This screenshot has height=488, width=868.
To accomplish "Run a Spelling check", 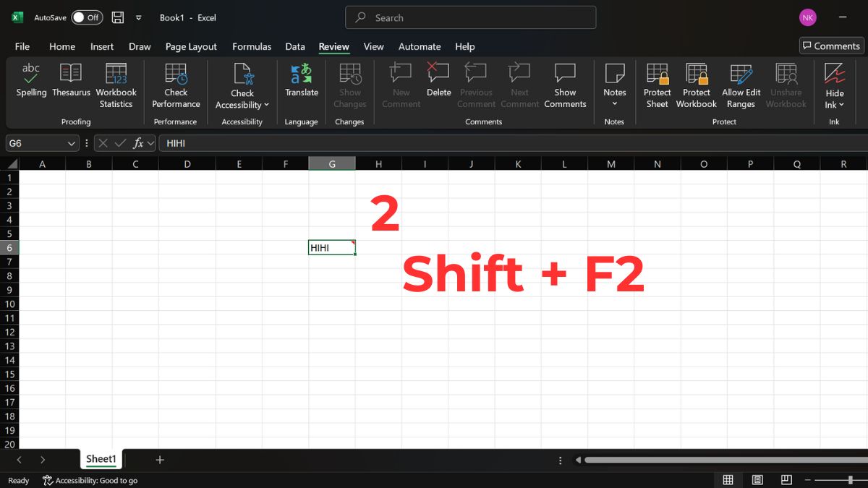I will click(x=31, y=82).
